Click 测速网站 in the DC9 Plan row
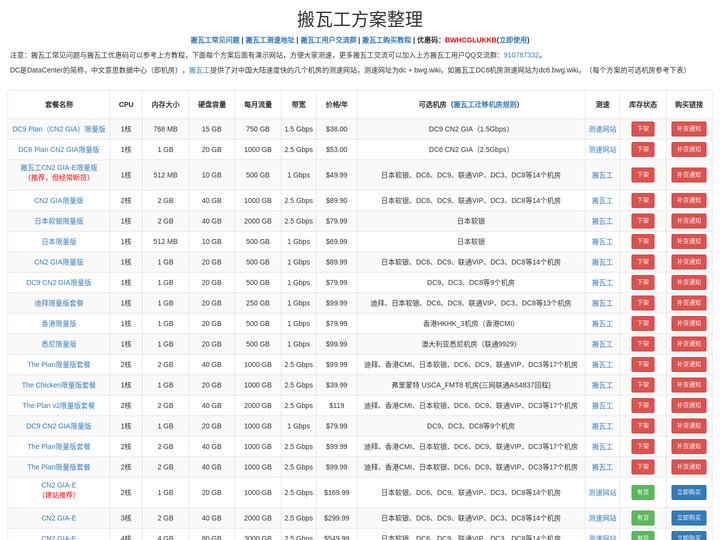 pos(602,129)
